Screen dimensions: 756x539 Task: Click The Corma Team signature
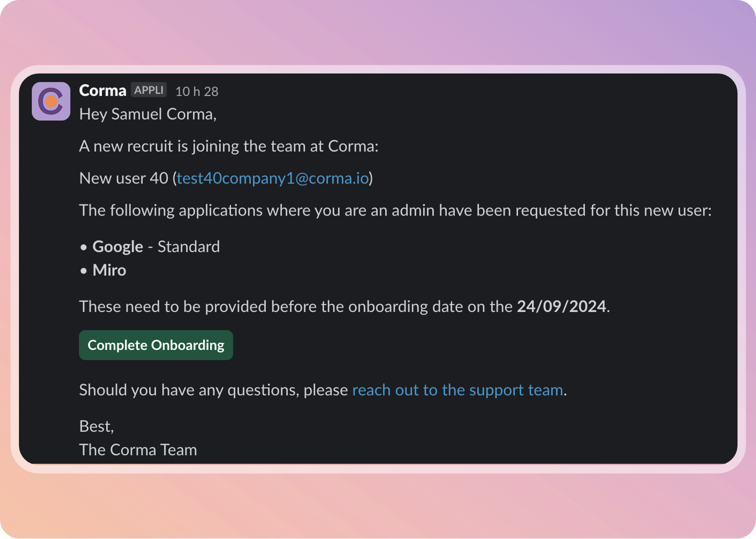click(x=138, y=450)
